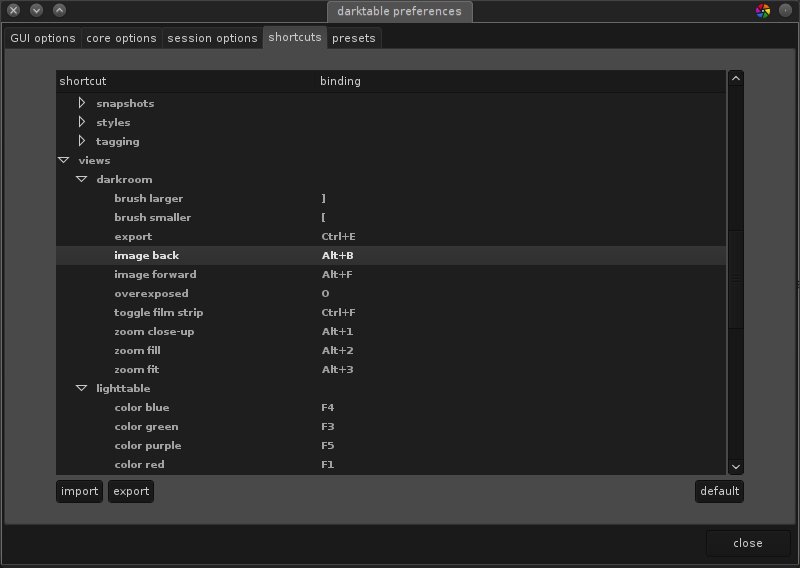Click the import button
This screenshot has height=568, width=800.
coord(79,491)
